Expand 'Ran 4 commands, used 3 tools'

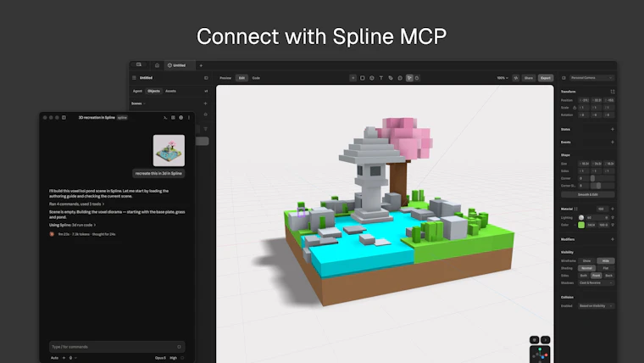point(76,204)
